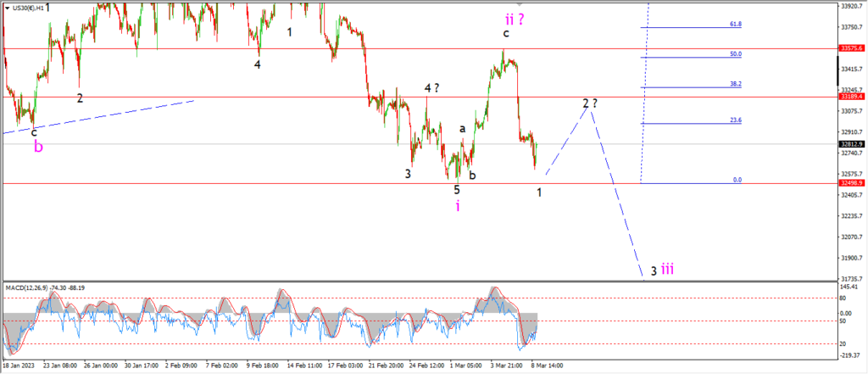Click the red 33575.6 price level tag
Image resolution: width=868 pixels, height=374 pixels.
pyautogui.click(x=853, y=48)
